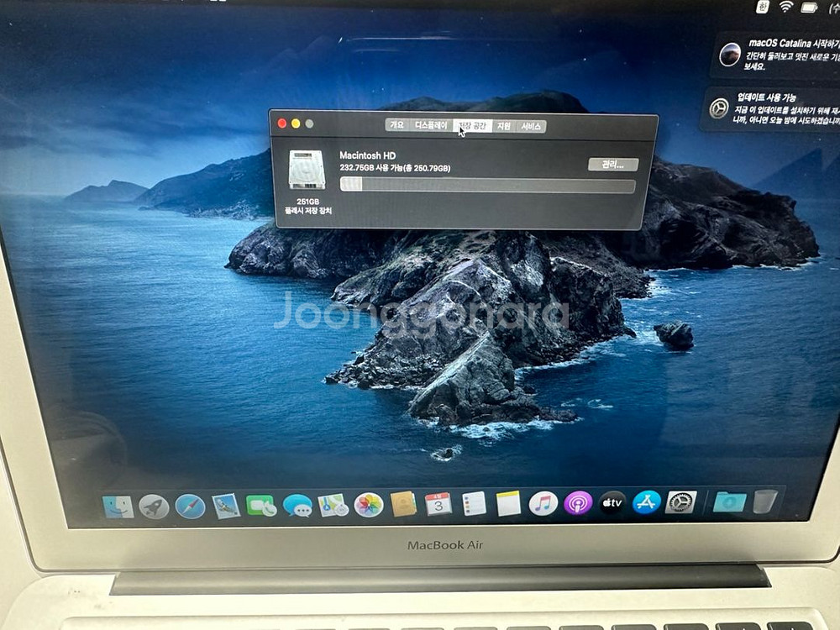Launch the Music app from dock
The height and width of the screenshot is (630, 840).
point(543,504)
